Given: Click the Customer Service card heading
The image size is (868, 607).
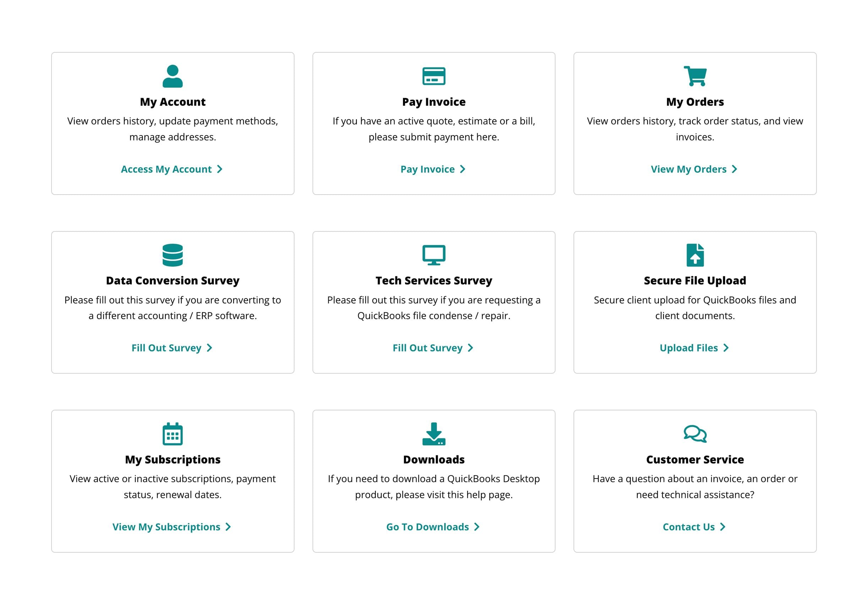Looking at the screenshot, I should pyautogui.click(x=695, y=459).
